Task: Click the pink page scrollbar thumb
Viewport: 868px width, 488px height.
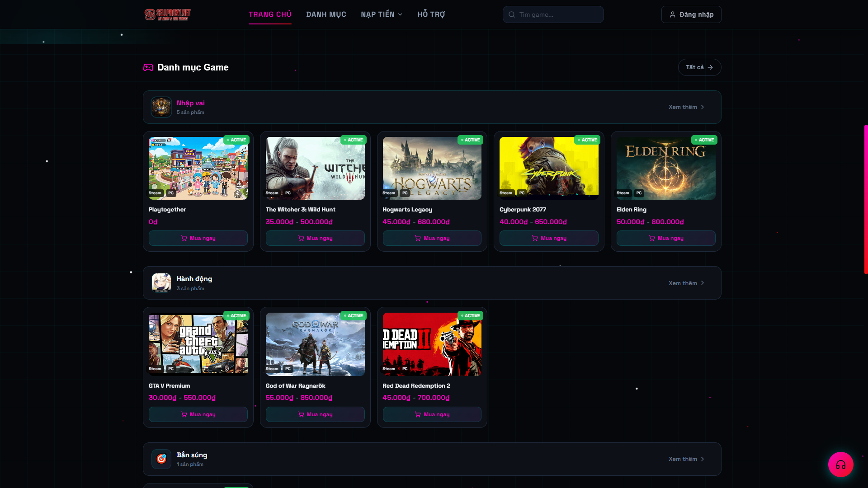Action: tap(866, 199)
